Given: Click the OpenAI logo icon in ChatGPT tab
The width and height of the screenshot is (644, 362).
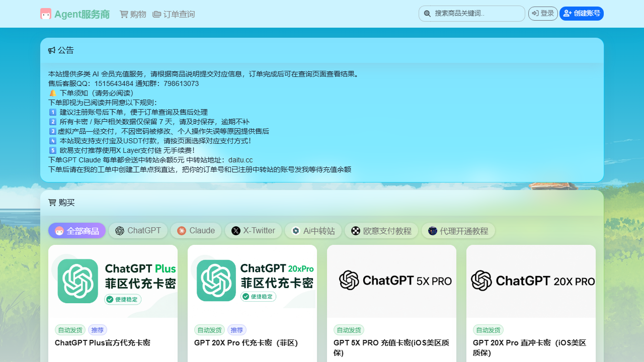Looking at the screenshot, I should 120,231.
